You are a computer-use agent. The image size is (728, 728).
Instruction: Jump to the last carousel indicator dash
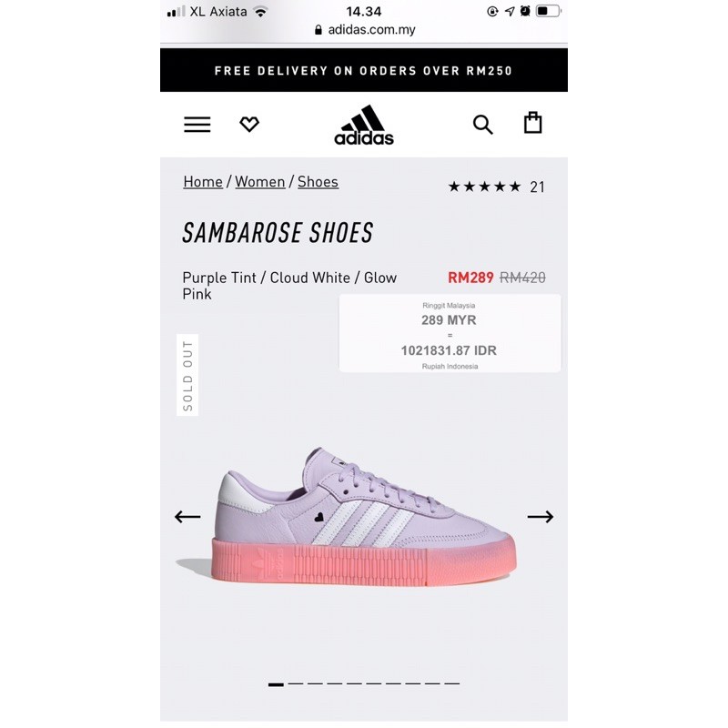451,684
